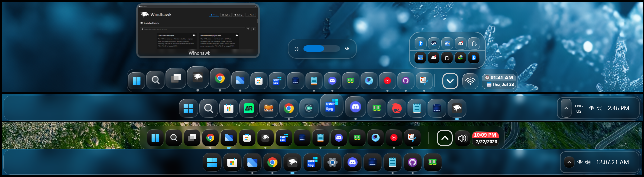
Task: Expand tray chevron in the 10:09 PM taskbar
Action: [x=445, y=138]
